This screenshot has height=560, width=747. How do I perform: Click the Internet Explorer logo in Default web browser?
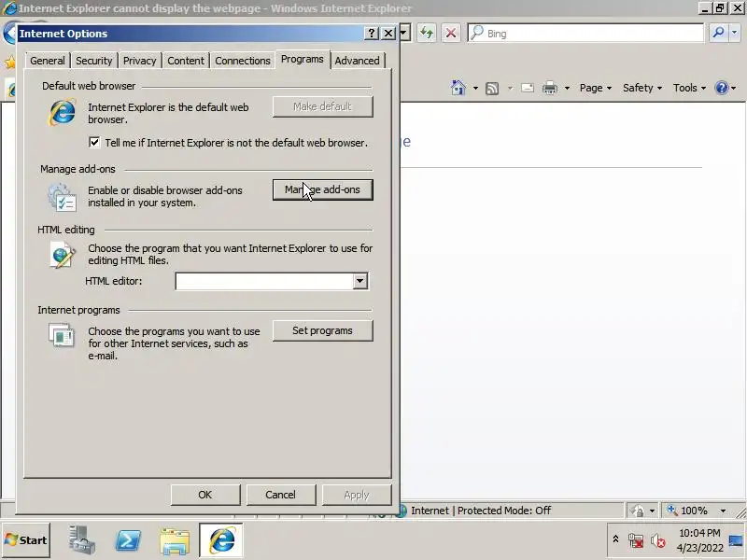[63, 112]
